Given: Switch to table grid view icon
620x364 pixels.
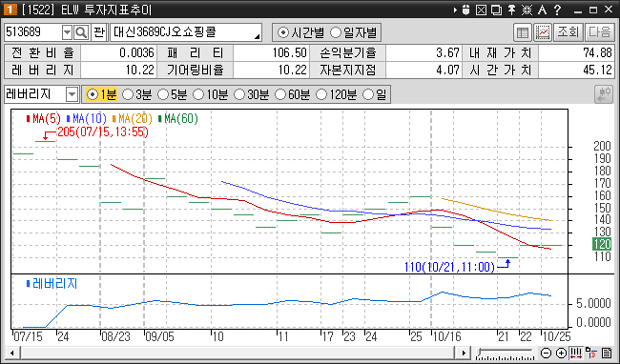Looking at the screenshot, I should [522, 32].
